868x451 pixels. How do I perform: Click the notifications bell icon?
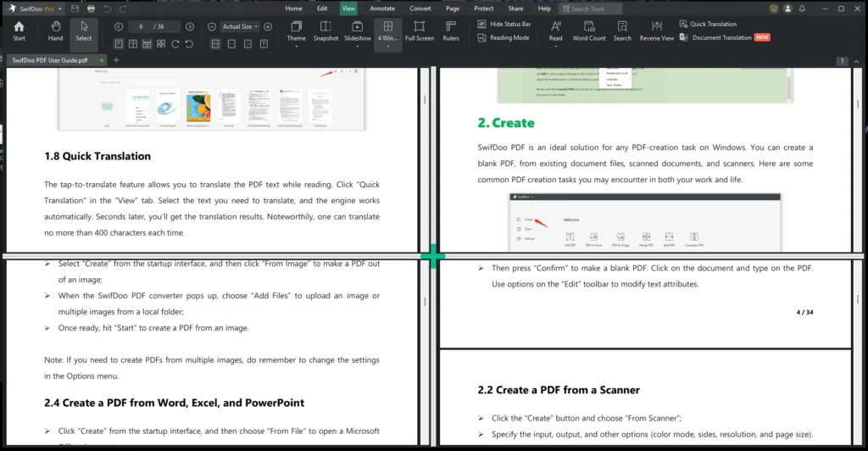point(802,8)
